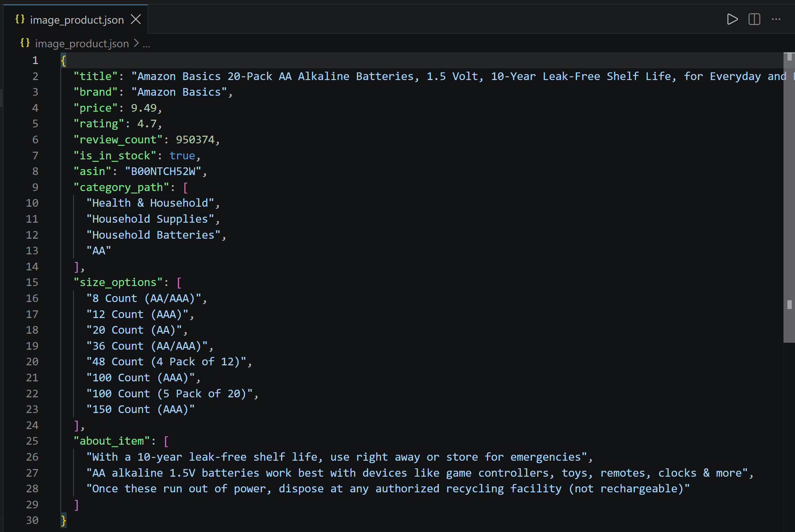Viewport: 795px width, 532px height.
Task: Click the "20 Count (AA)" string
Action: coord(134,330)
